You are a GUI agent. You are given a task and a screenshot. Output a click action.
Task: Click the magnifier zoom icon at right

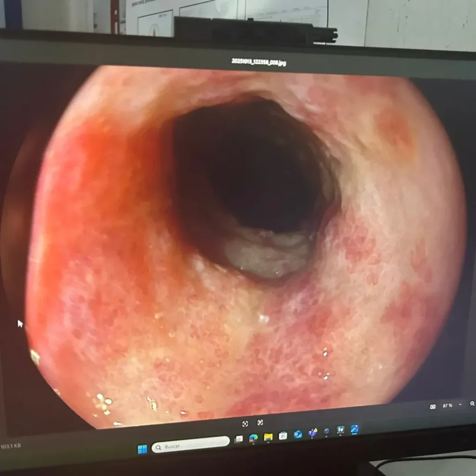coord(472,403)
